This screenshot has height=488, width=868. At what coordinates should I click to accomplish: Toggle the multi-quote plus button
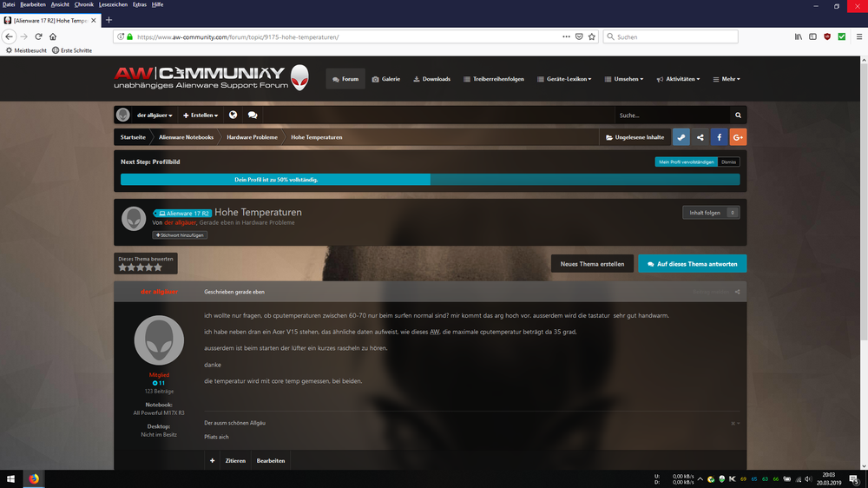212,460
